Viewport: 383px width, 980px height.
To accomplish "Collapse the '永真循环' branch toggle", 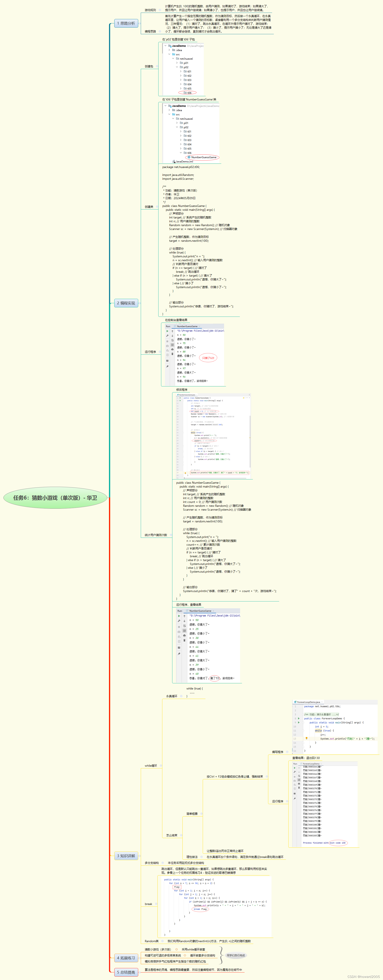I will (181, 696).
